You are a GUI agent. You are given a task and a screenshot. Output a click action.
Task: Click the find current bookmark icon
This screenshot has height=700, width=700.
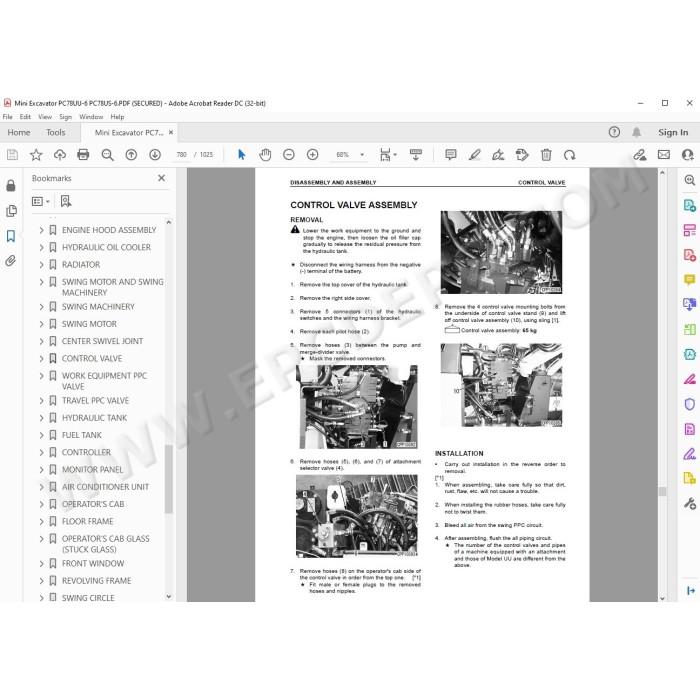[x=66, y=201]
